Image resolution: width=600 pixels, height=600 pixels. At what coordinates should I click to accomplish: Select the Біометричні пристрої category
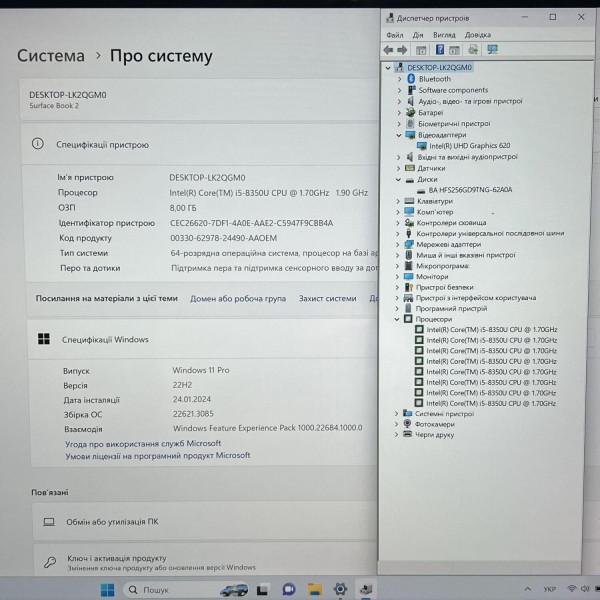pos(454,124)
